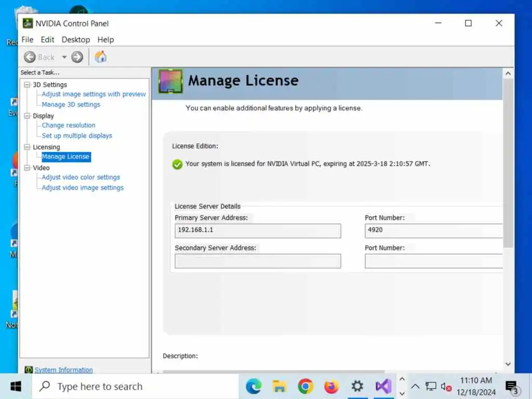The image size is (532, 399).
Task: Click the green license status checkmark
Action: [177, 165]
